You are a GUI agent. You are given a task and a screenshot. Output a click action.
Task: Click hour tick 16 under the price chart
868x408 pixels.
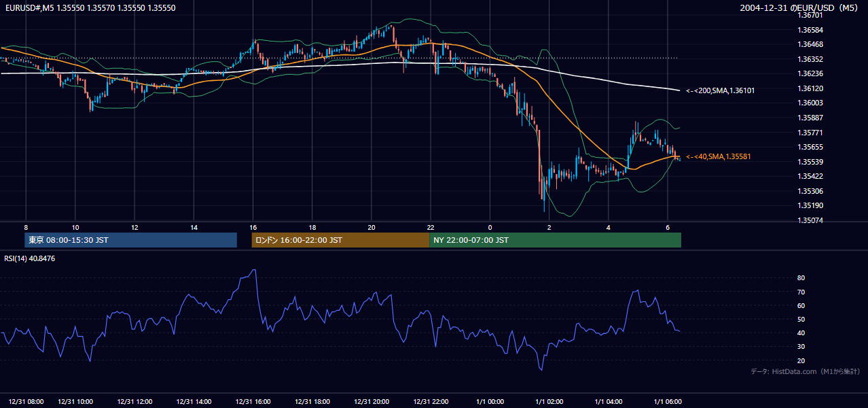253,227
